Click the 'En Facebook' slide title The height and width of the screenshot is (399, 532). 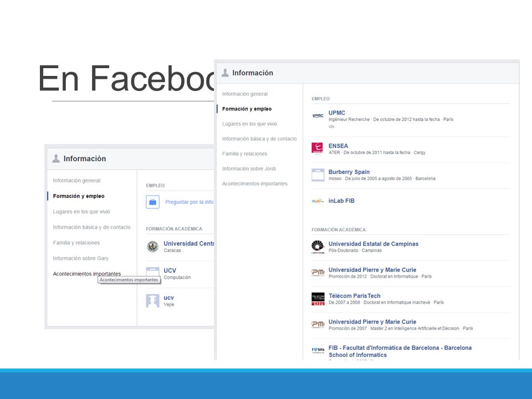(x=126, y=79)
